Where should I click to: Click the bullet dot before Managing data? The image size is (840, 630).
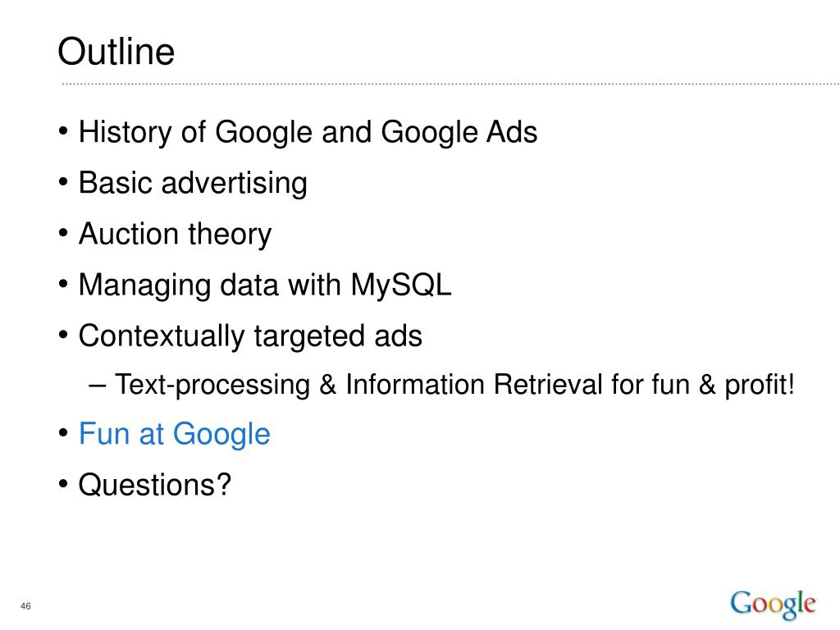(x=63, y=284)
